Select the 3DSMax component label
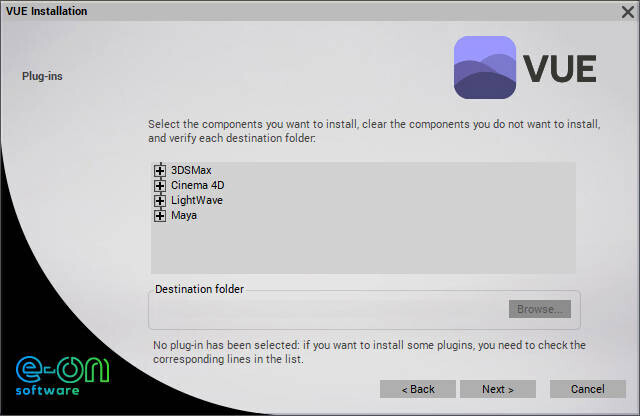640x416 pixels. tap(191, 171)
